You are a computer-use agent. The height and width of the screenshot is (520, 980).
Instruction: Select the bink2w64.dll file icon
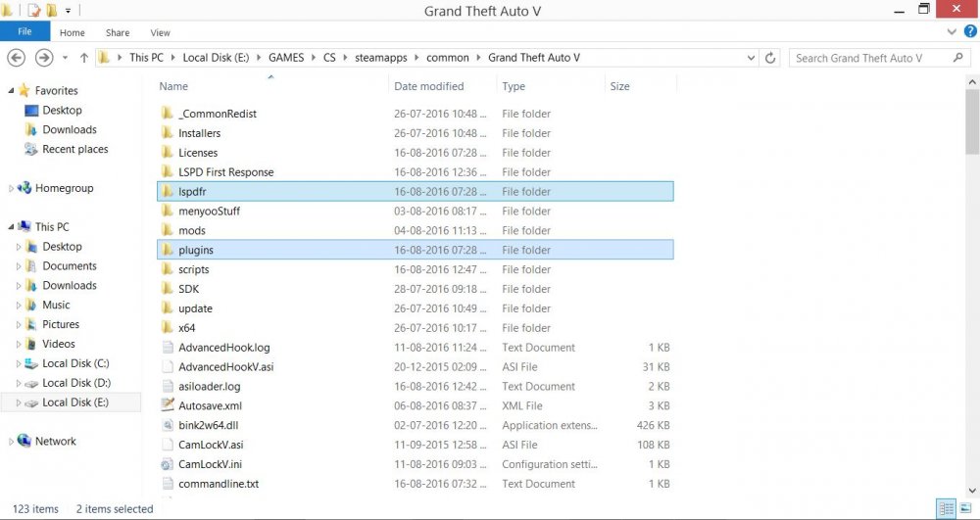[167, 425]
